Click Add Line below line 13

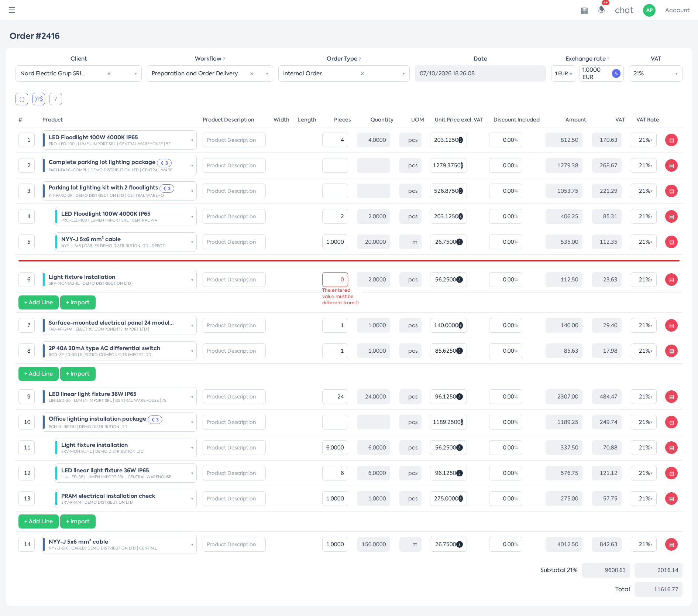(38, 521)
